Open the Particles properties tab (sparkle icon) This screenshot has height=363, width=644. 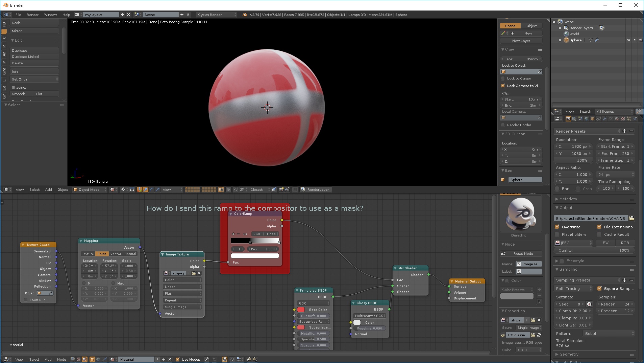629,119
